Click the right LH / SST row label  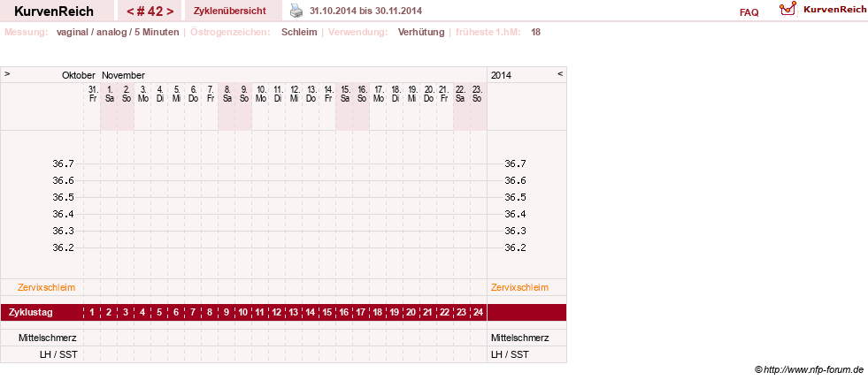[x=510, y=354]
